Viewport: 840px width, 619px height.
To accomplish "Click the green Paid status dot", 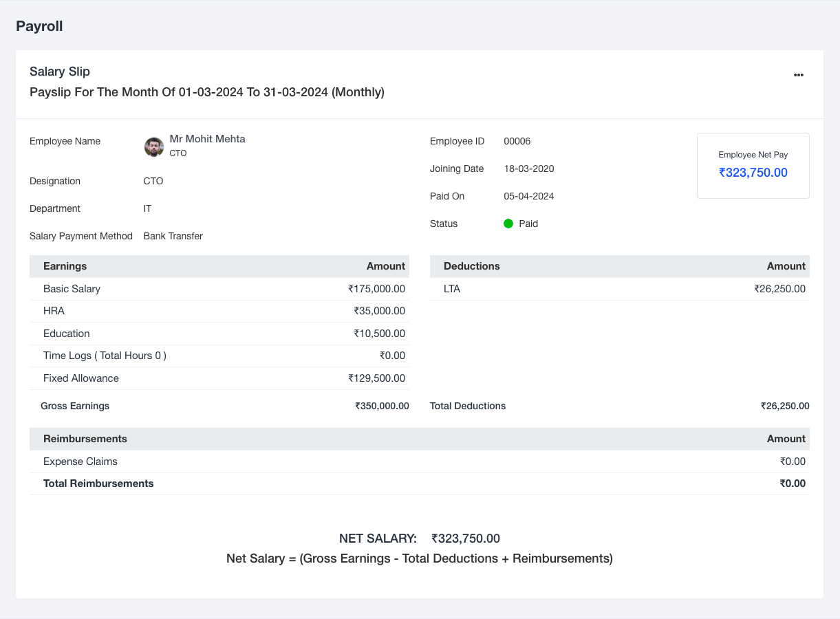I will pos(508,224).
